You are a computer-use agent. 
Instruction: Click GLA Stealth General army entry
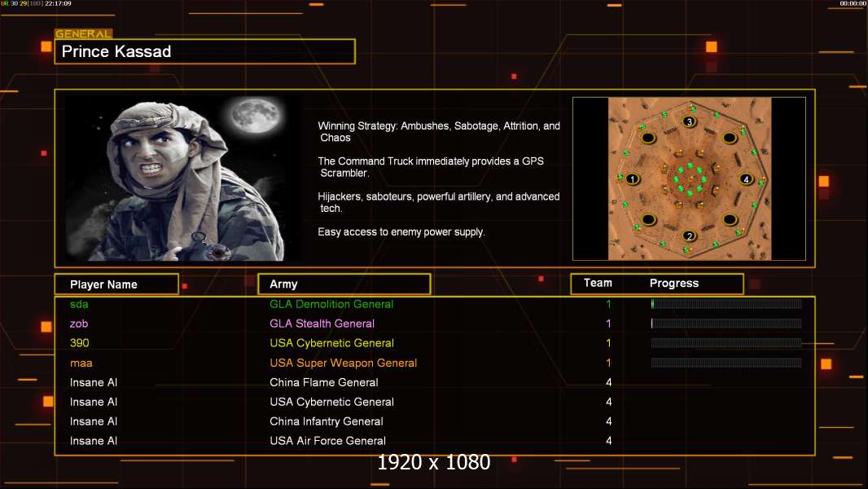point(322,324)
